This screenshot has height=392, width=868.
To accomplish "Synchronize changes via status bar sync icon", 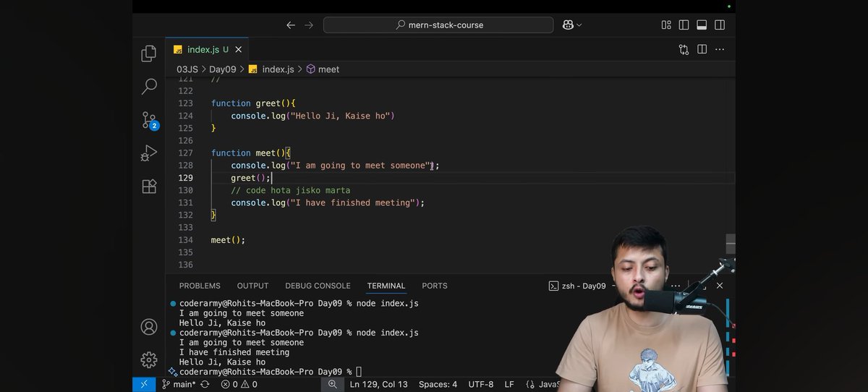I will click(205, 384).
